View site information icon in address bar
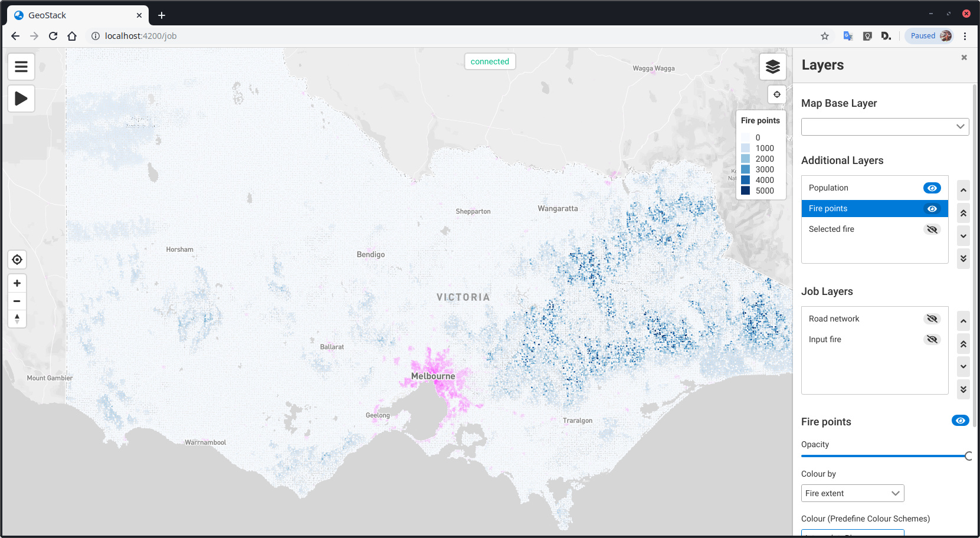Screen dimensions: 980x538 (96, 36)
